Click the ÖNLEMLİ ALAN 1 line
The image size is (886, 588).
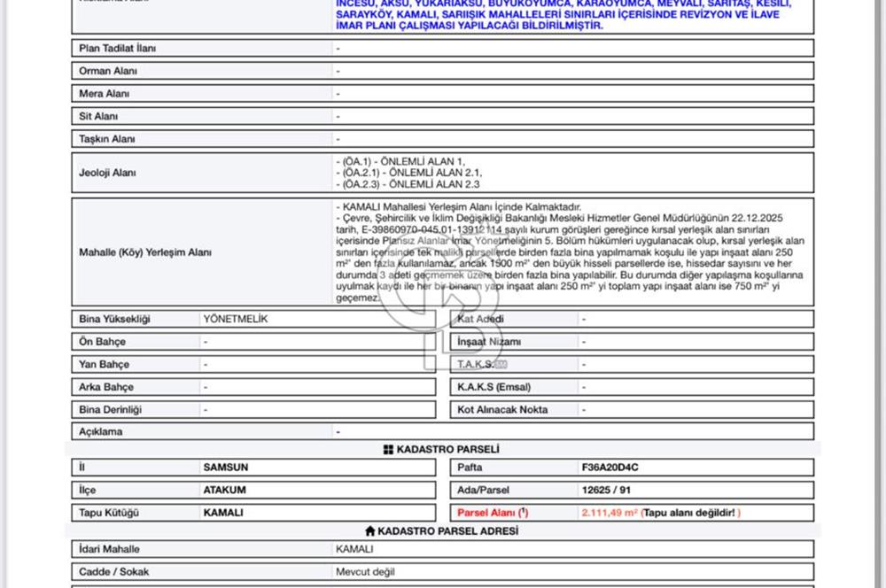[400, 161]
